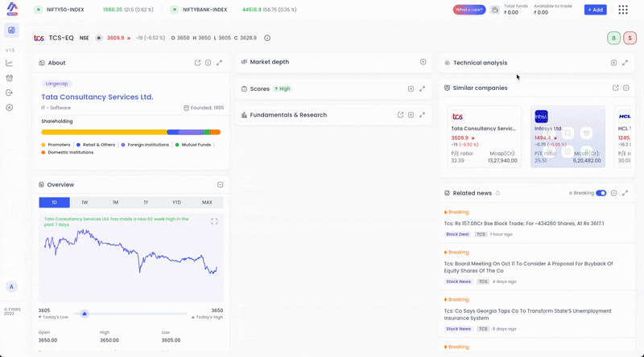The width and height of the screenshot is (644, 357).
Task: Open the basket sidebar icon
Action: click(10, 78)
